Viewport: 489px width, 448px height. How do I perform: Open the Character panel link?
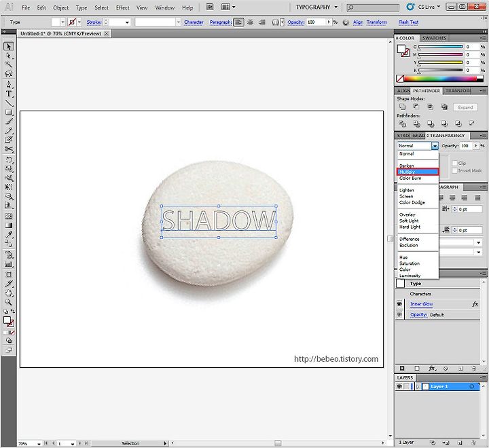click(x=194, y=22)
